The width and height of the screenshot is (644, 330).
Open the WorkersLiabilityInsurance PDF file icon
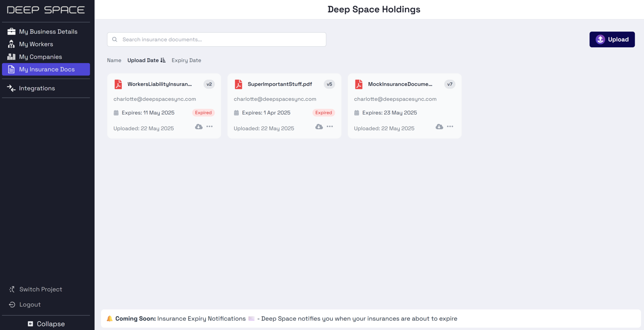118,84
